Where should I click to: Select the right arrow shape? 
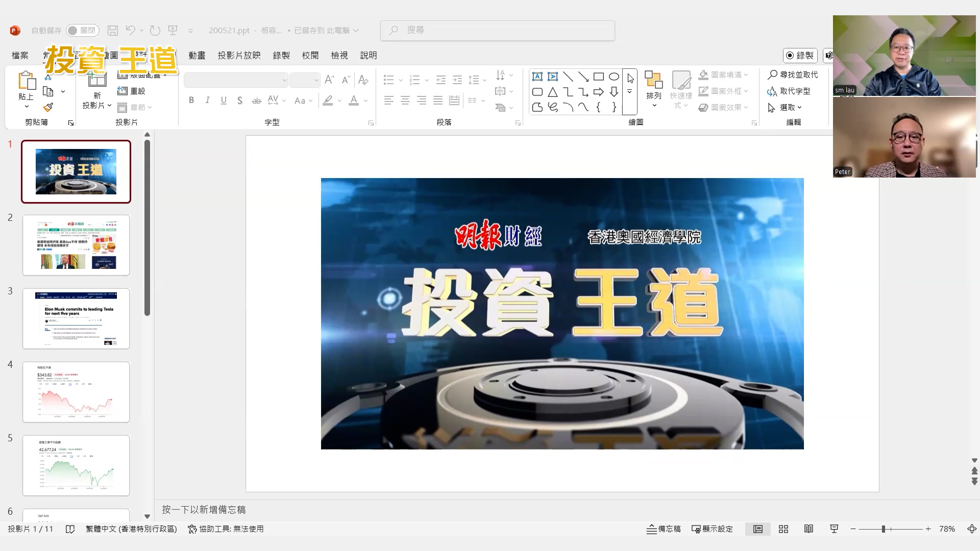click(599, 92)
